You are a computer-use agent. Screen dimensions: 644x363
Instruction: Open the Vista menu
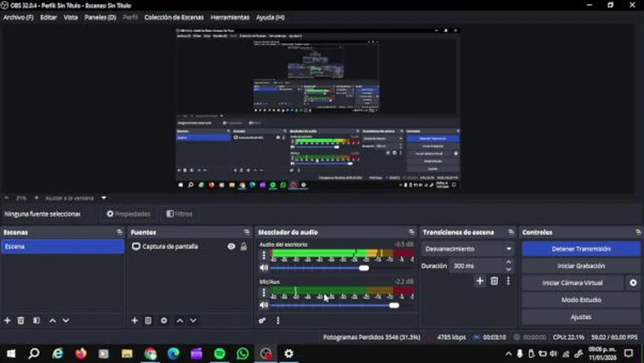(70, 17)
